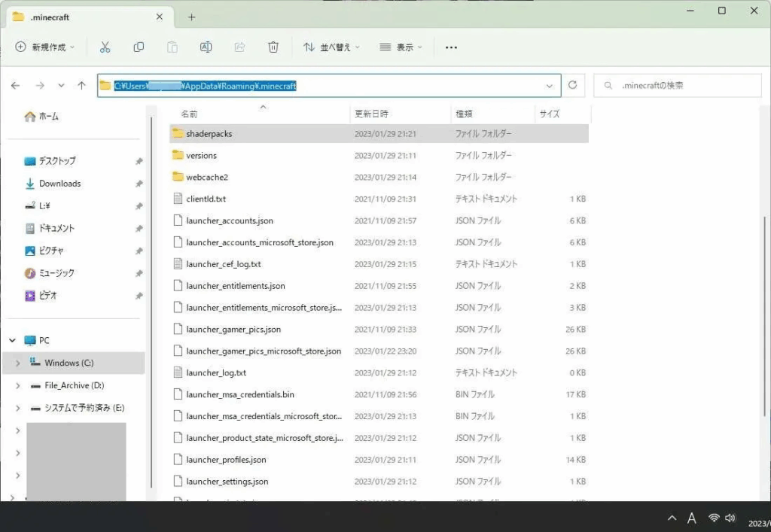This screenshot has height=532, width=771.
Task: Expand the Windows (C:) tree node
Action: pyautogui.click(x=17, y=363)
